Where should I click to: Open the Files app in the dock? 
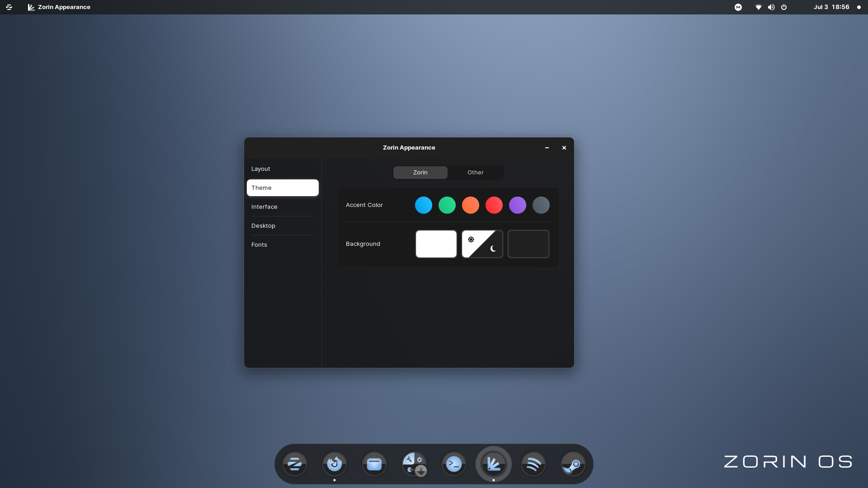point(374,464)
